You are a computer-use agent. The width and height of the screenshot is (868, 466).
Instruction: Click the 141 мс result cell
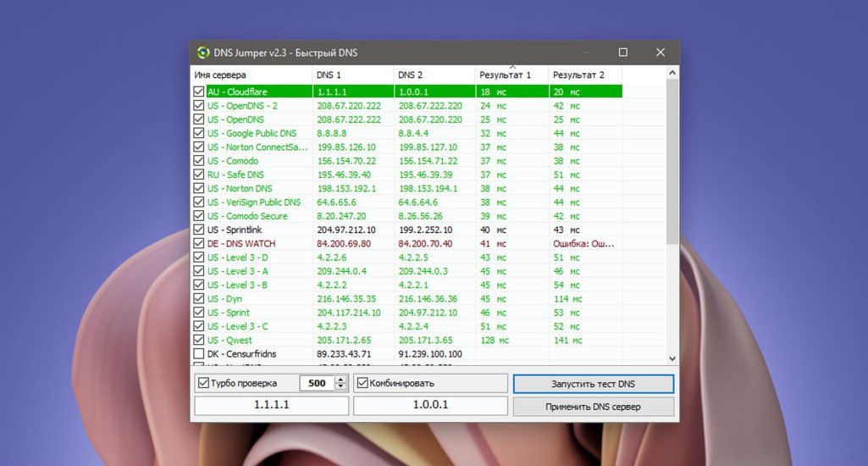(568, 340)
